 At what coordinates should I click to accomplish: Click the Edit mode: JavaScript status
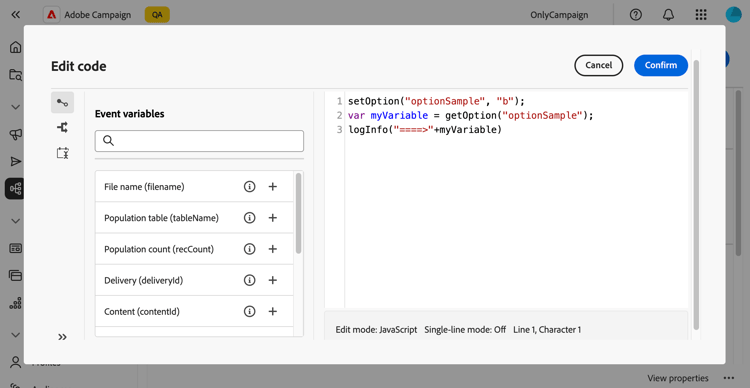click(376, 330)
